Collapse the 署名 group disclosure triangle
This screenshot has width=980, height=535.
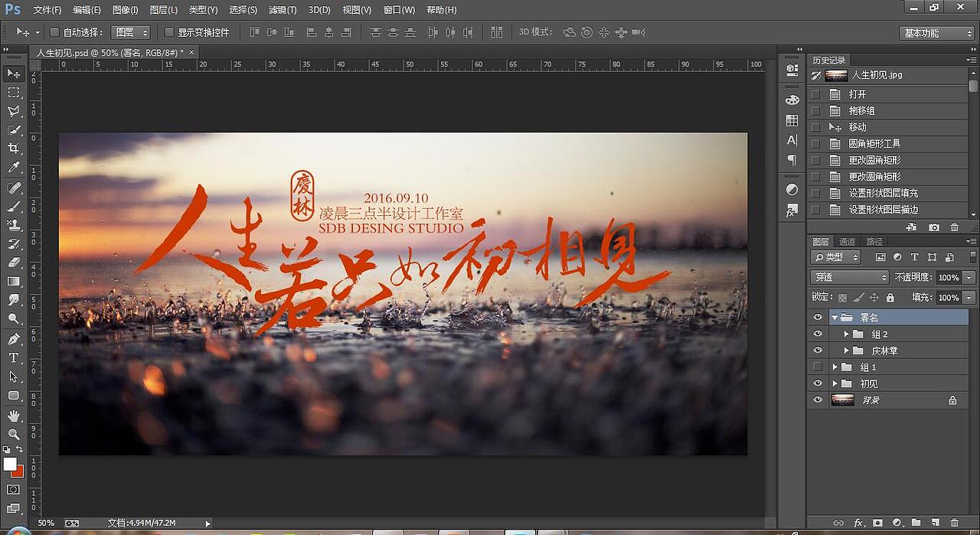point(836,318)
